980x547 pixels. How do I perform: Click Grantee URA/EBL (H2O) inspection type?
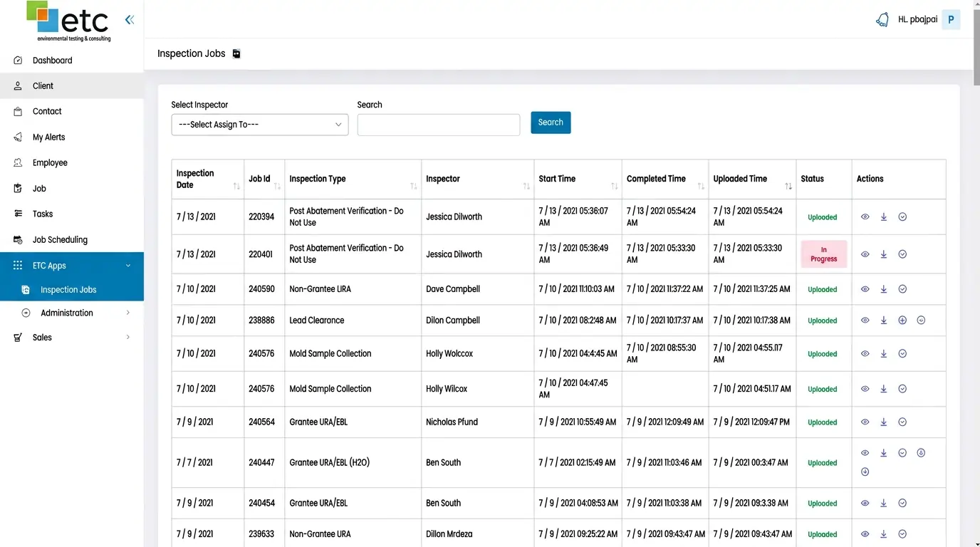click(329, 463)
